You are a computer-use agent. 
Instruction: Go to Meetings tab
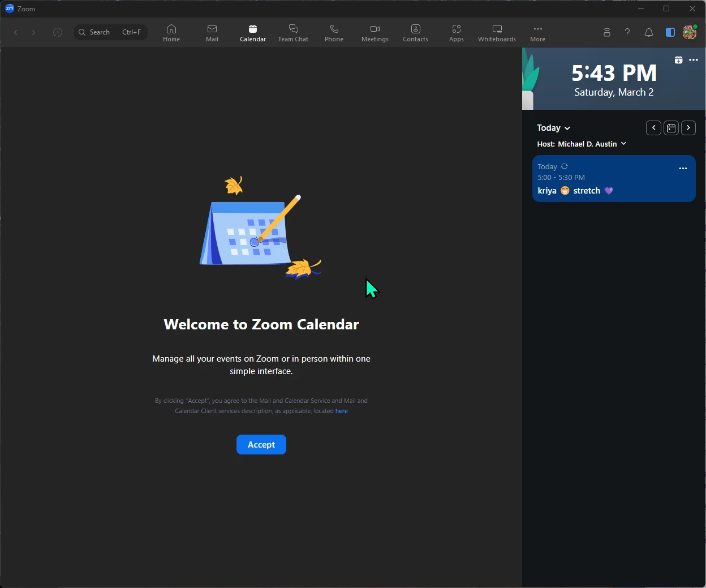pyautogui.click(x=375, y=33)
